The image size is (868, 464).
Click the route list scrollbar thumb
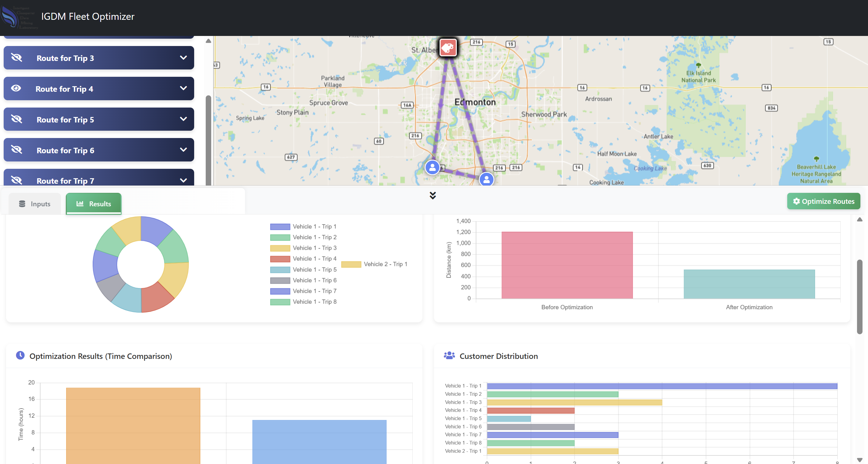coord(208,140)
